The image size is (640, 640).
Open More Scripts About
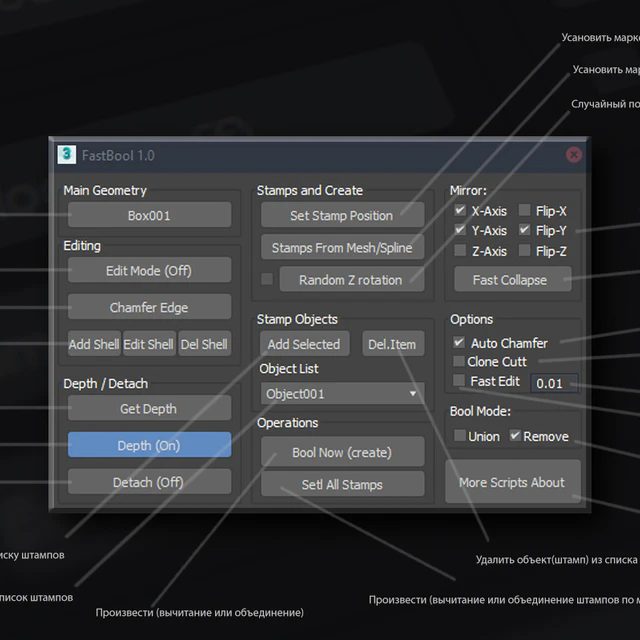[512, 482]
